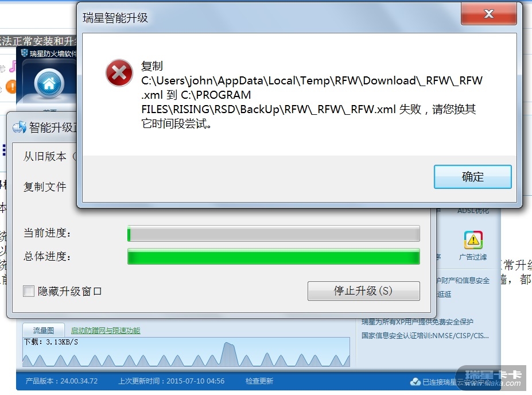Click the 总体进度 green progress bar
Screen dimensions: 532x395
[274, 256]
